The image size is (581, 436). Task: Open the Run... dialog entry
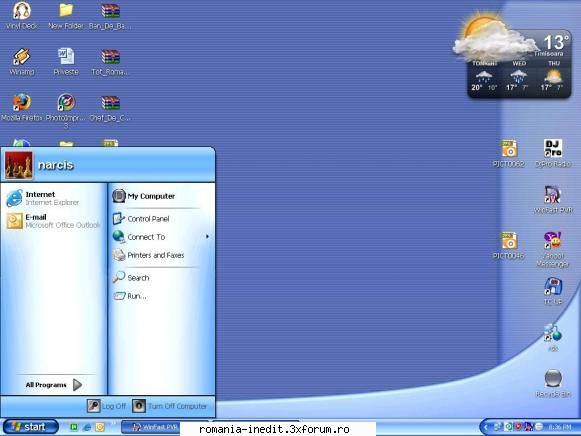click(x=130, y=296)
